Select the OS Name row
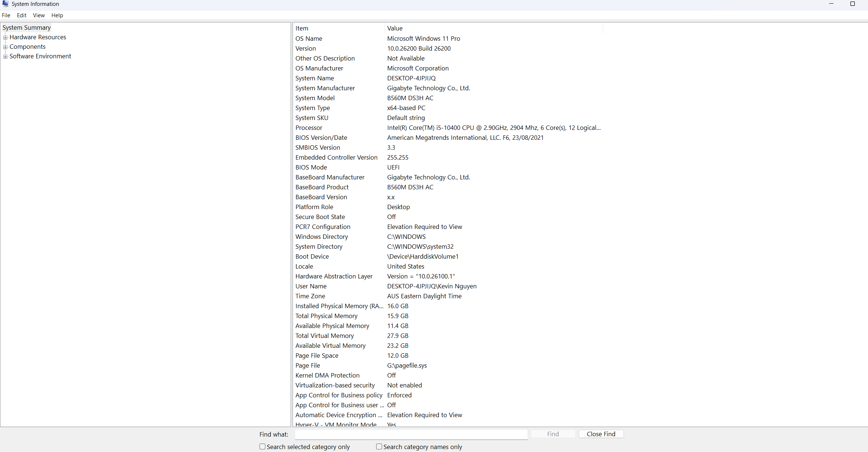This screenshot has height=452, width=868. point(309,39)
